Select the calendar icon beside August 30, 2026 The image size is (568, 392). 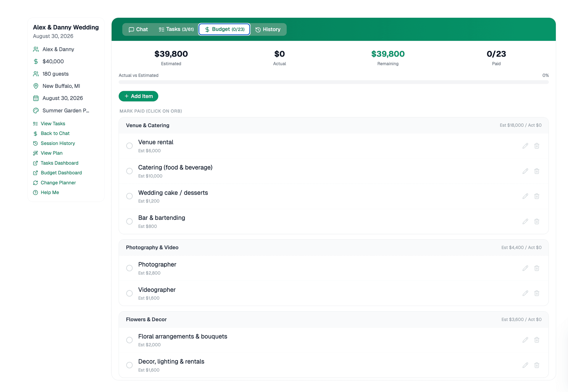point(36,98)
